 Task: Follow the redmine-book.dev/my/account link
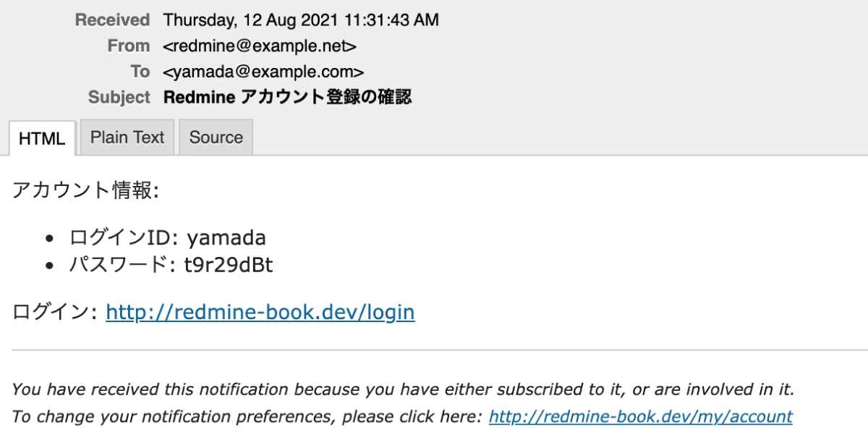(x=640, y=417)
